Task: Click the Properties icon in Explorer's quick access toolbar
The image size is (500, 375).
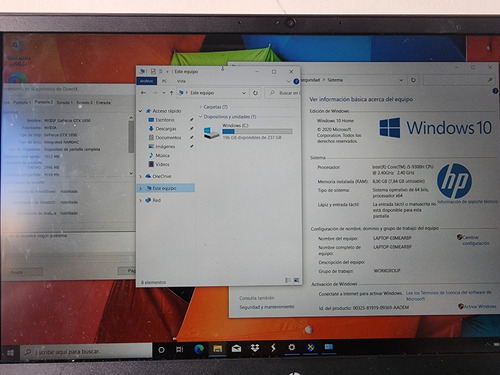Action: (x=153, y=71)
